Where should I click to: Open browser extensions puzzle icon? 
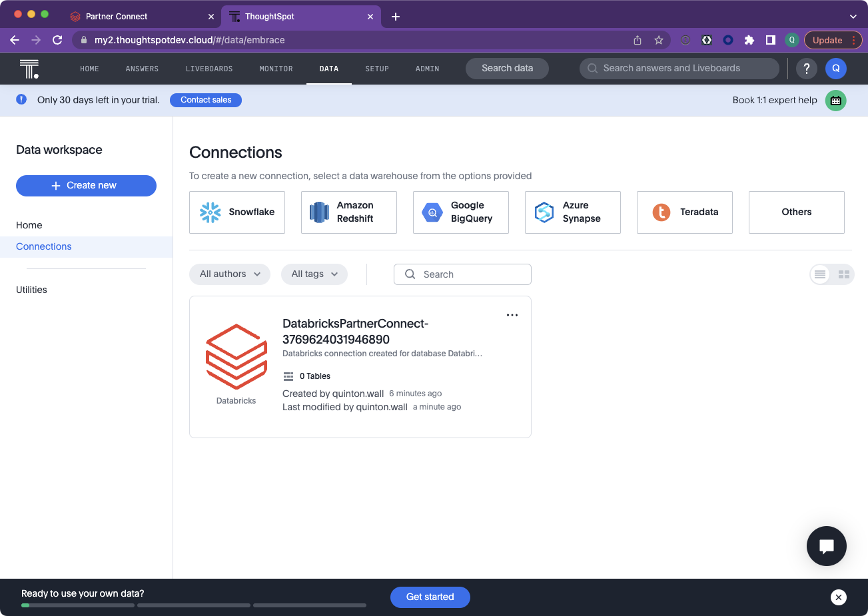pos(749,40)
